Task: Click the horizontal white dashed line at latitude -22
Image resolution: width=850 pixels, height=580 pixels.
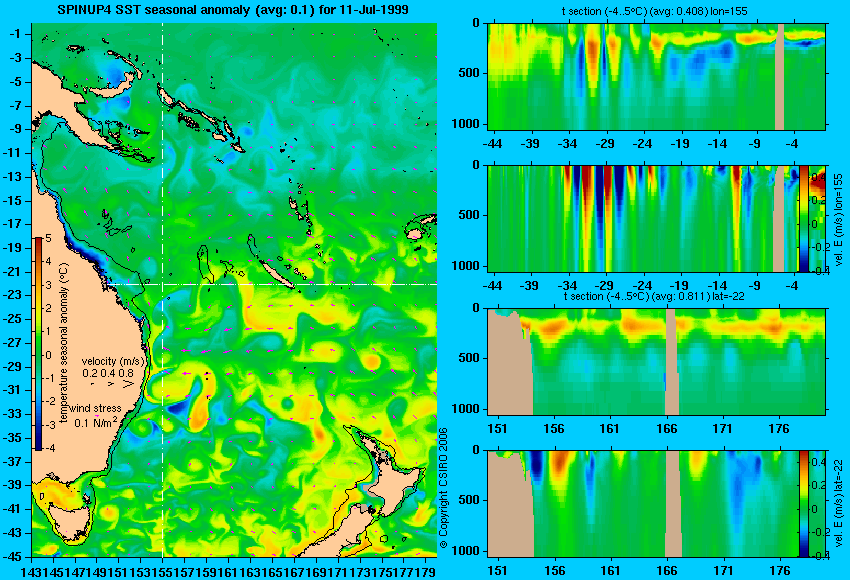Action: pos(271,284)
